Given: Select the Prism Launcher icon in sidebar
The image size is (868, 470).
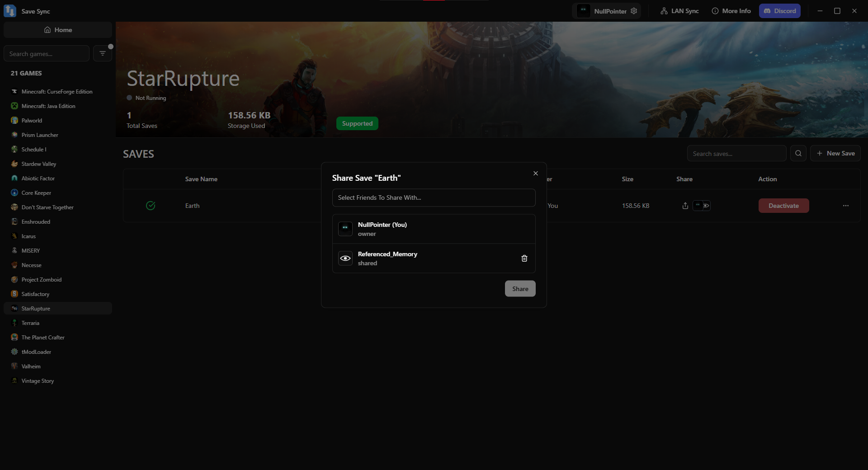Looking at the screenshot, I should tap(14, 135).
